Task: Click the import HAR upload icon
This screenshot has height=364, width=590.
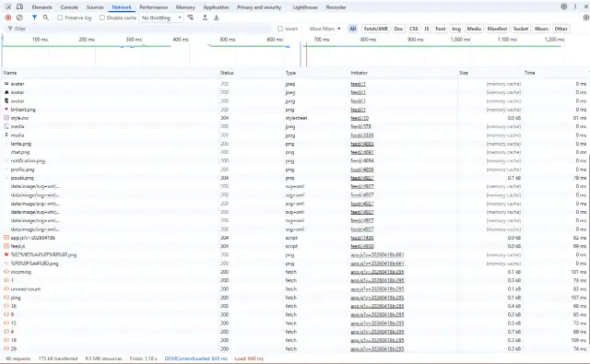Action: pos(205,18)
